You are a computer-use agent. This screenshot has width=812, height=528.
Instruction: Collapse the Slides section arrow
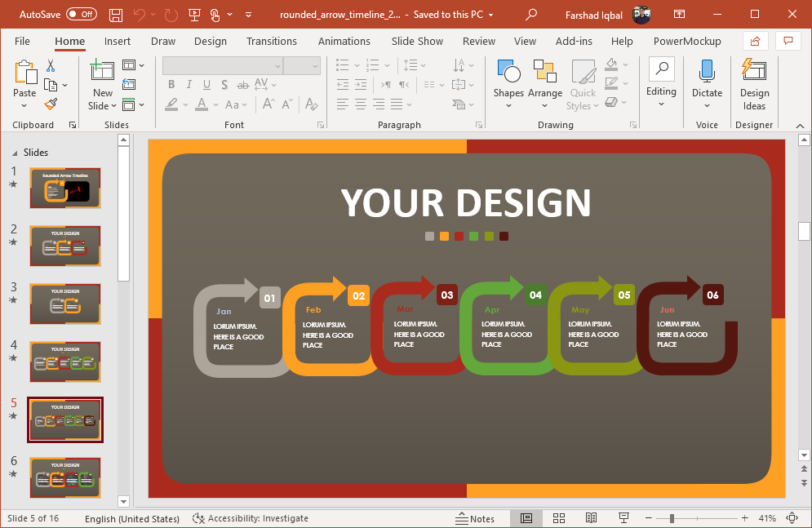13,153
